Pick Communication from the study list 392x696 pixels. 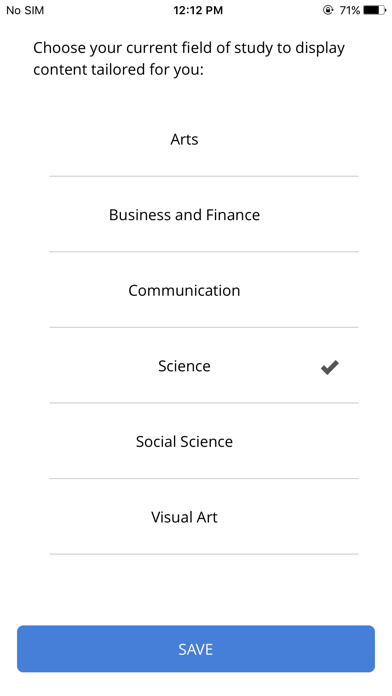tap(204, 290)
